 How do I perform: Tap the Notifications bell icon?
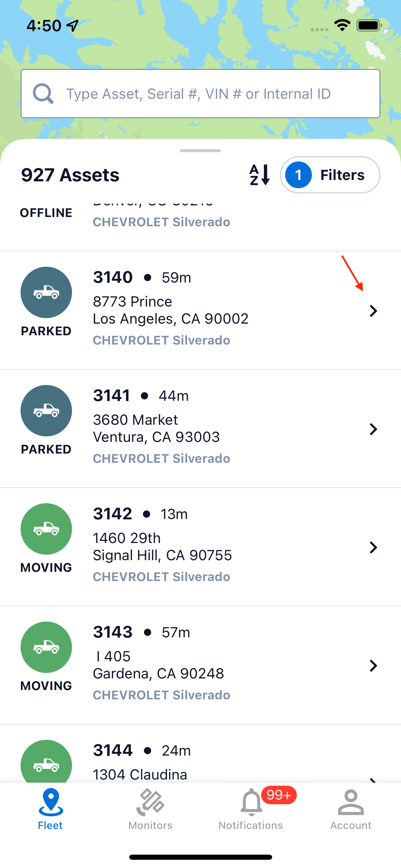coord(252,802)
